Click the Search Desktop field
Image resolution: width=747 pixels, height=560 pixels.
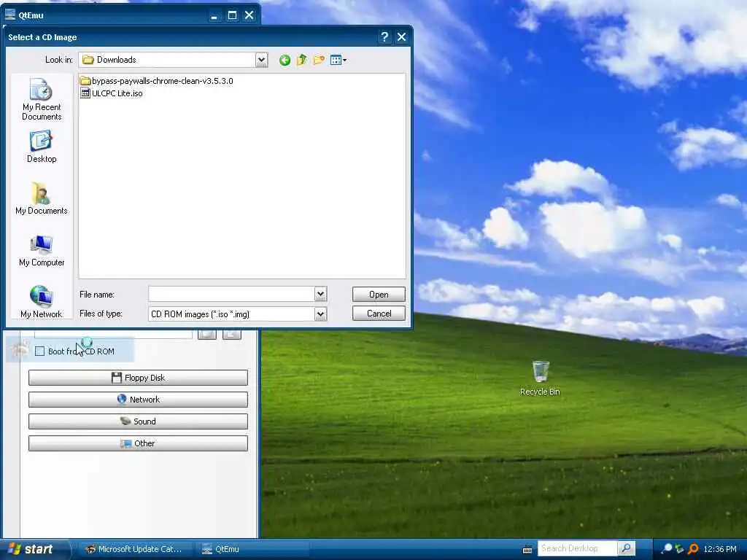[x=578, y=548]
